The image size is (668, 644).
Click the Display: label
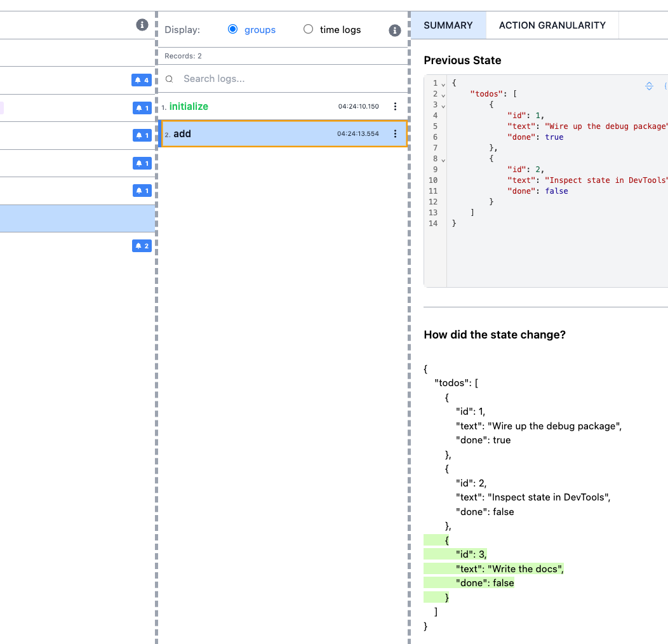182,30
